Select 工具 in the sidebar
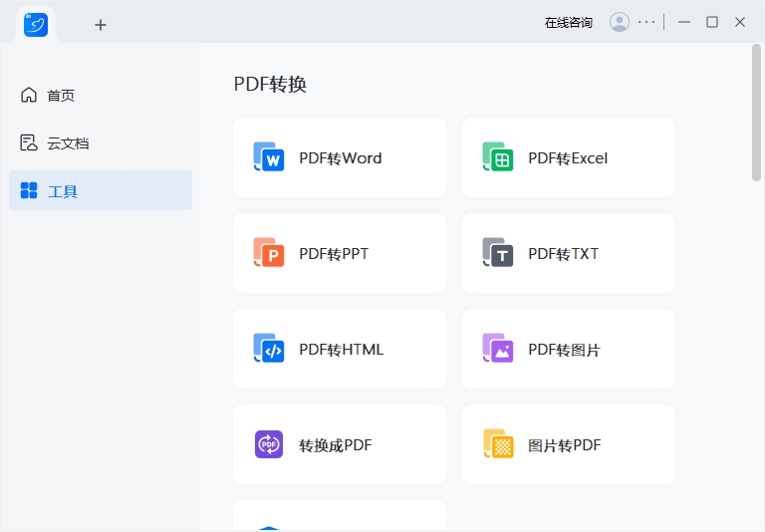This screenshot has width=765, height=532. [63, 191]
